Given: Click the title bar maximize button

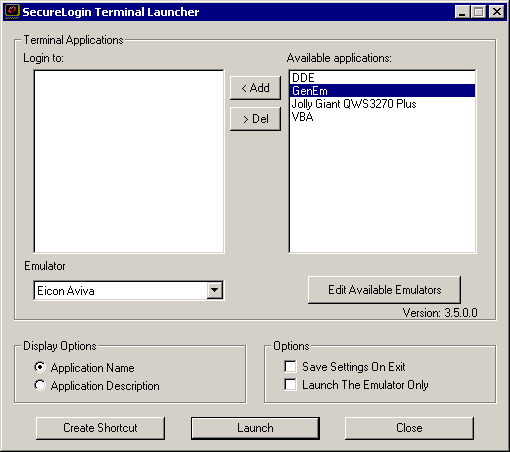Looking at the screenshot, I should [x=479, y=12].
